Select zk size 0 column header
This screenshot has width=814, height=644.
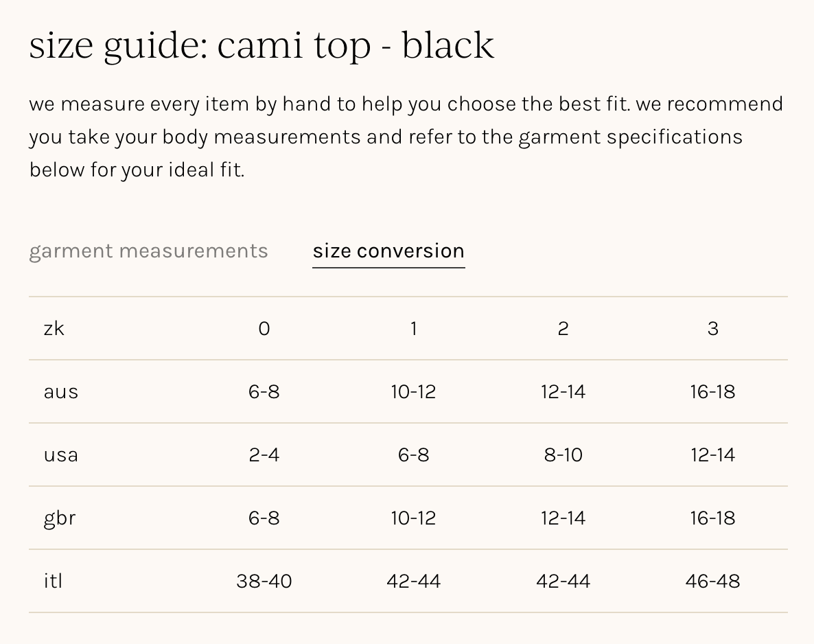[264, 329]
